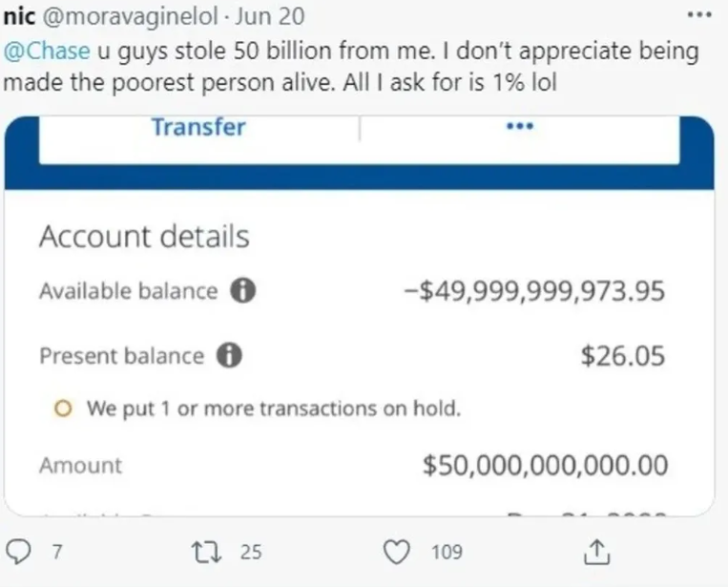Open the three-dot more options tab

tap(519, 127)
